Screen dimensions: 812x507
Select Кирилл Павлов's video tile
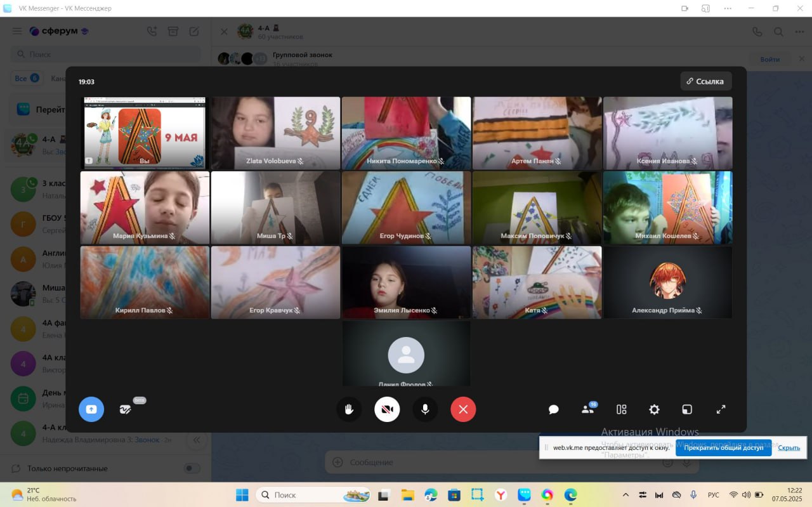tap(145, 282)
